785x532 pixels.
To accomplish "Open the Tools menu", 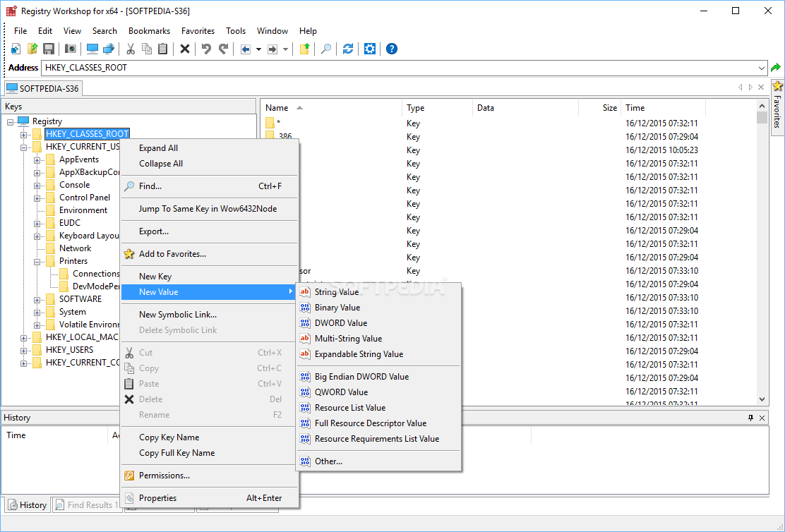I will [x=236, y=31].
